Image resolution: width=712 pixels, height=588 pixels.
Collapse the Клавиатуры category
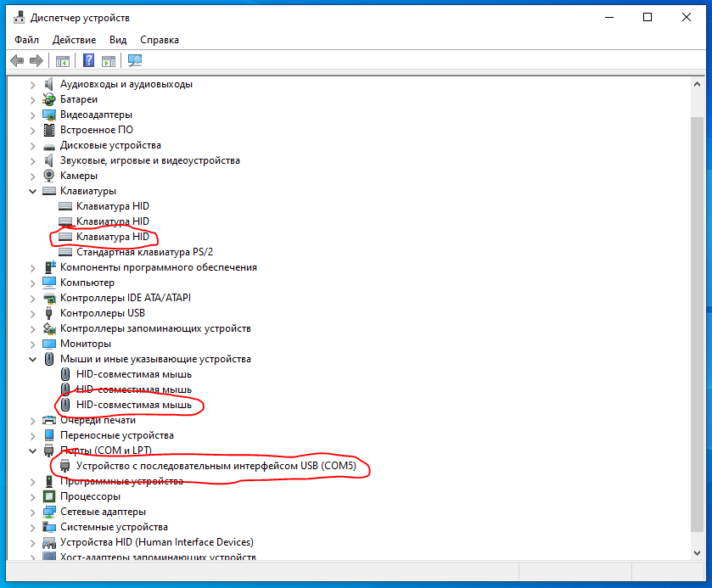click(x=33, y=191)
